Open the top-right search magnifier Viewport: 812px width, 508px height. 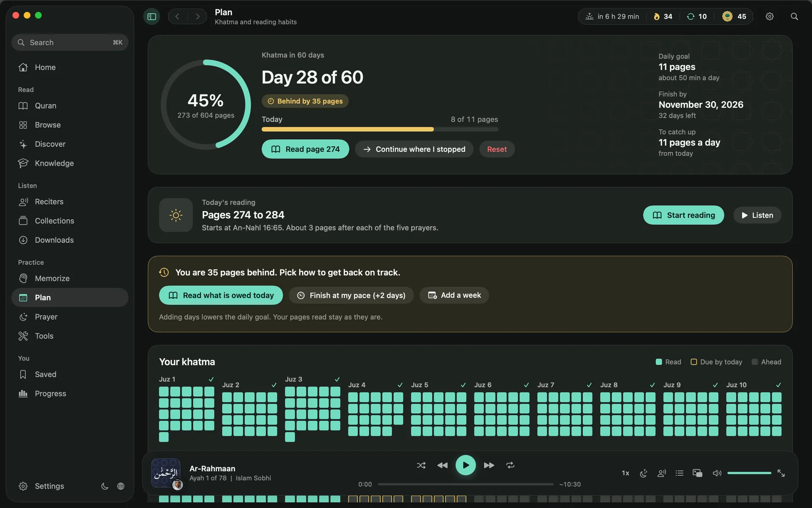coord(794,17)
